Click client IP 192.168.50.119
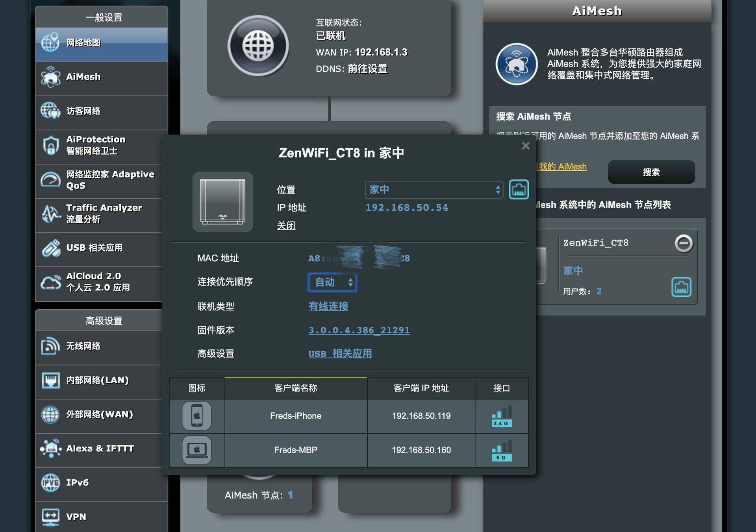756x532 pixels. [x=421, y=416]
